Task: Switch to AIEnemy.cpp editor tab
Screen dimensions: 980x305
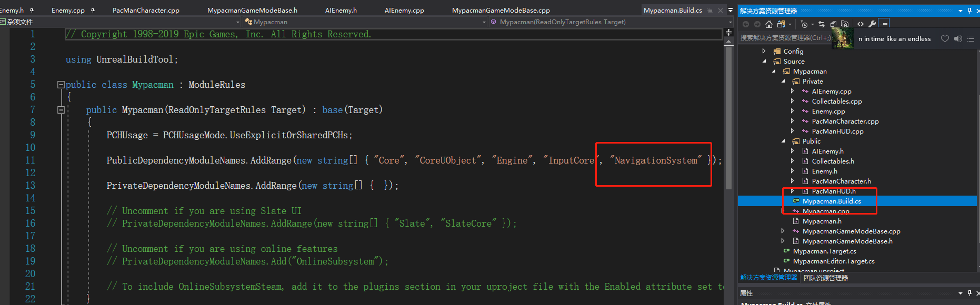Action: tap(404, 11)
